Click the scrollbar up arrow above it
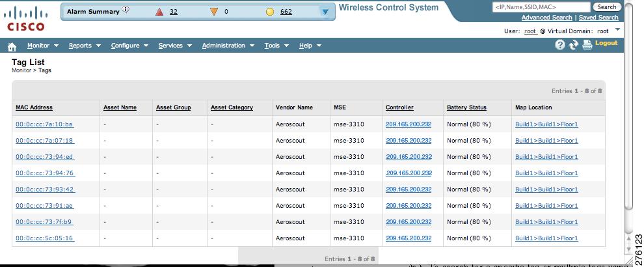644x267 pixels. point(628,238)
